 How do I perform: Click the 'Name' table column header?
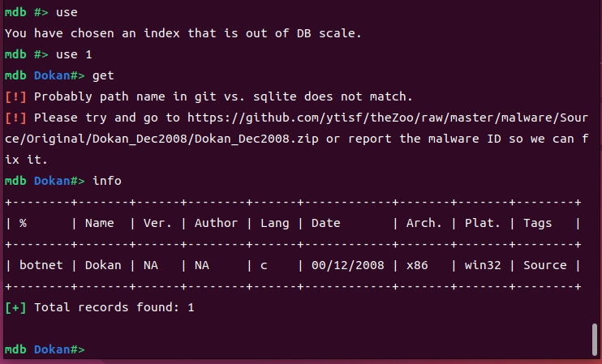(x=99, y=222)
